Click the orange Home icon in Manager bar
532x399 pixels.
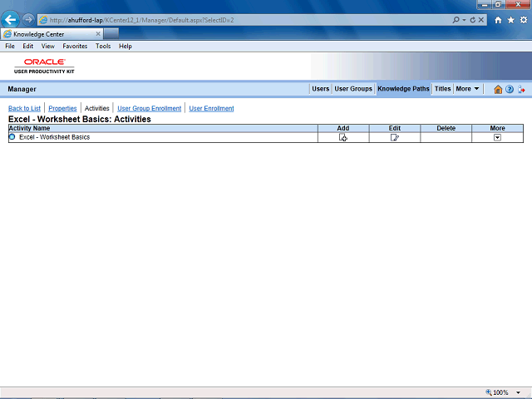(x=498, y=89)
